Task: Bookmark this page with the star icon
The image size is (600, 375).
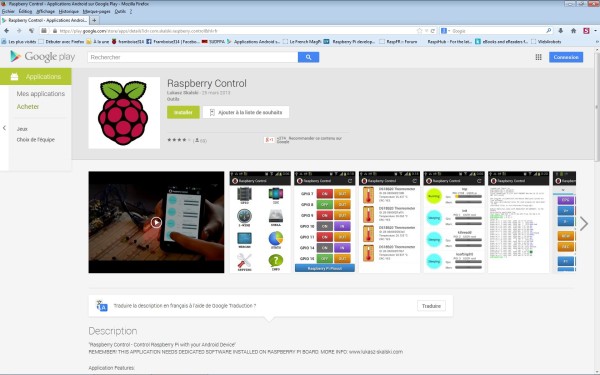Action: pyautogui.click(x=419, y=31)
